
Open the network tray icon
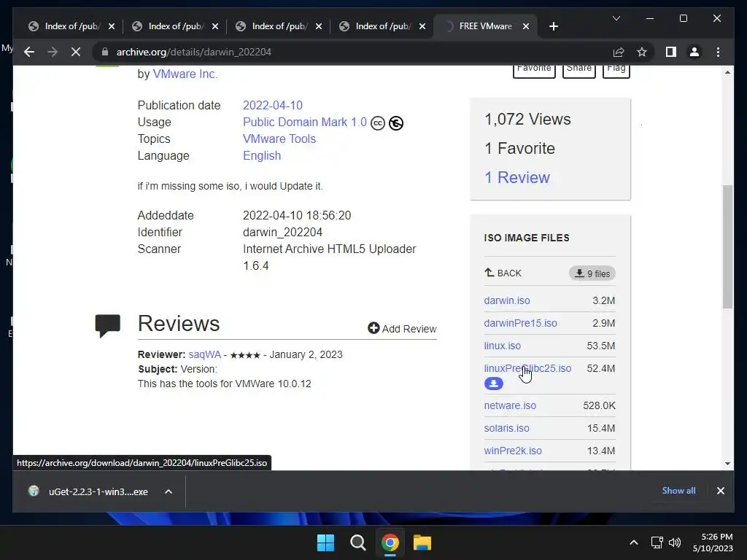tap(657, 542)
